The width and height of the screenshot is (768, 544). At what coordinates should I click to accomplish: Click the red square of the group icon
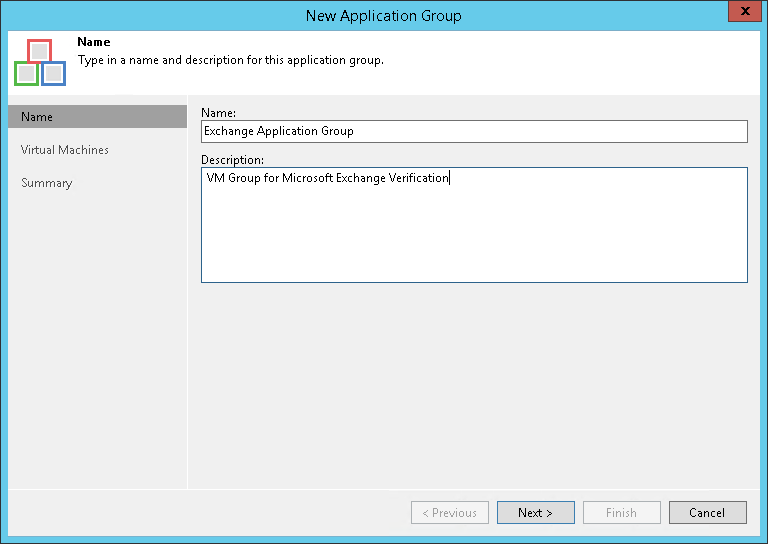pos(39,52)
